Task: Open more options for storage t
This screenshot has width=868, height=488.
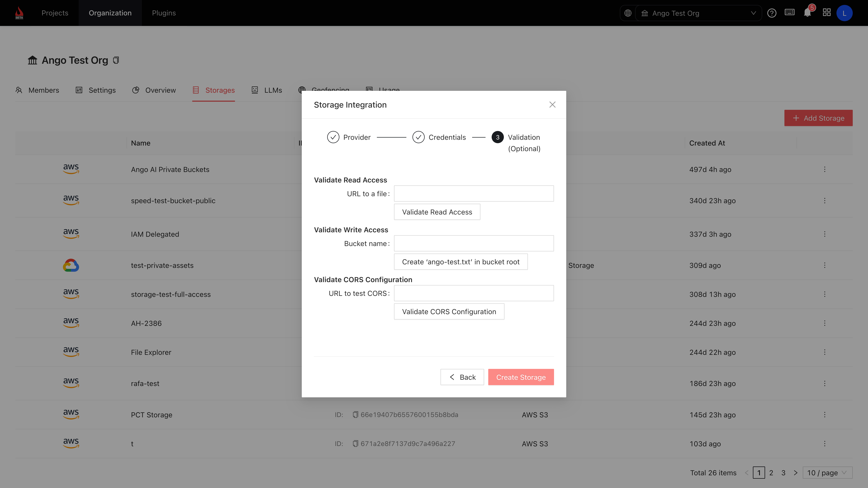Action: coord(825,444)
